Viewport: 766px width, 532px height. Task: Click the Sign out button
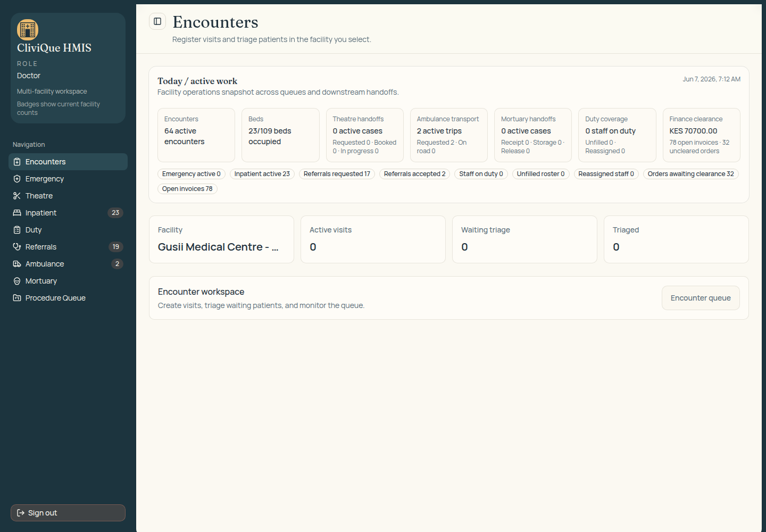click(x=68, y=513)
